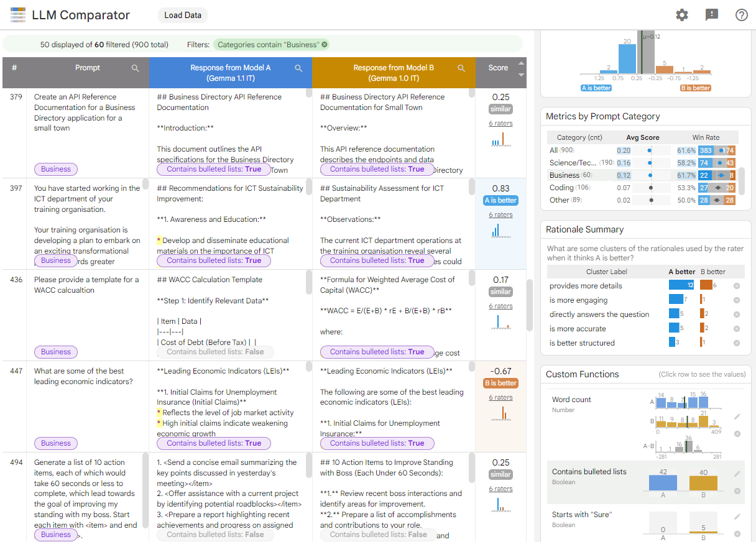Click the feedback report icon

711,15
